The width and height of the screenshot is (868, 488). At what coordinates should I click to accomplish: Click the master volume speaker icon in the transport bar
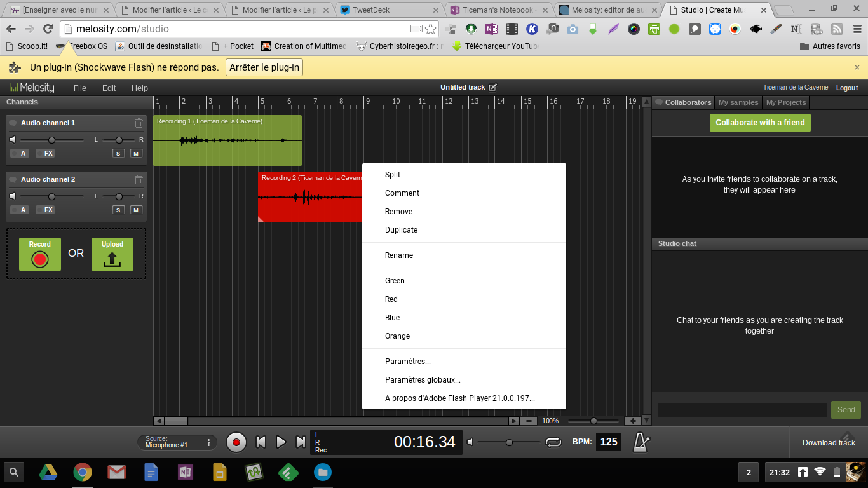(470, 442)
